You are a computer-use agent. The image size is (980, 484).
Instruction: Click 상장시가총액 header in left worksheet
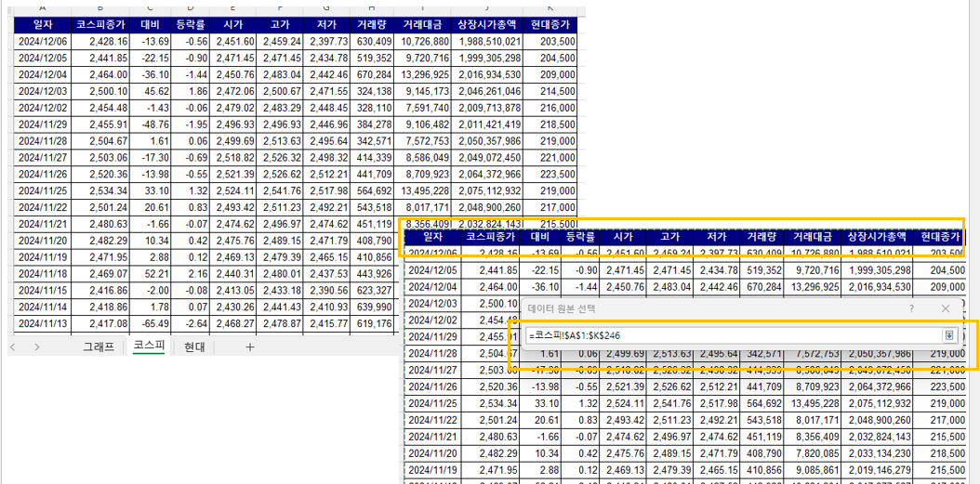coord(487,25)
